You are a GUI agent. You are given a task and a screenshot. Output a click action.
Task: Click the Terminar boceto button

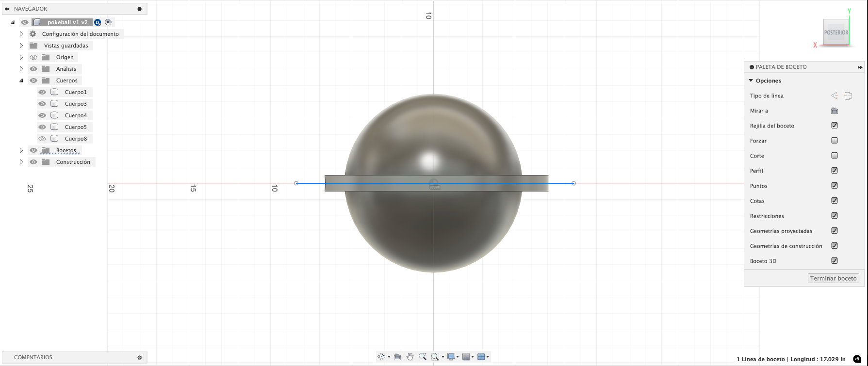[833, 278]
